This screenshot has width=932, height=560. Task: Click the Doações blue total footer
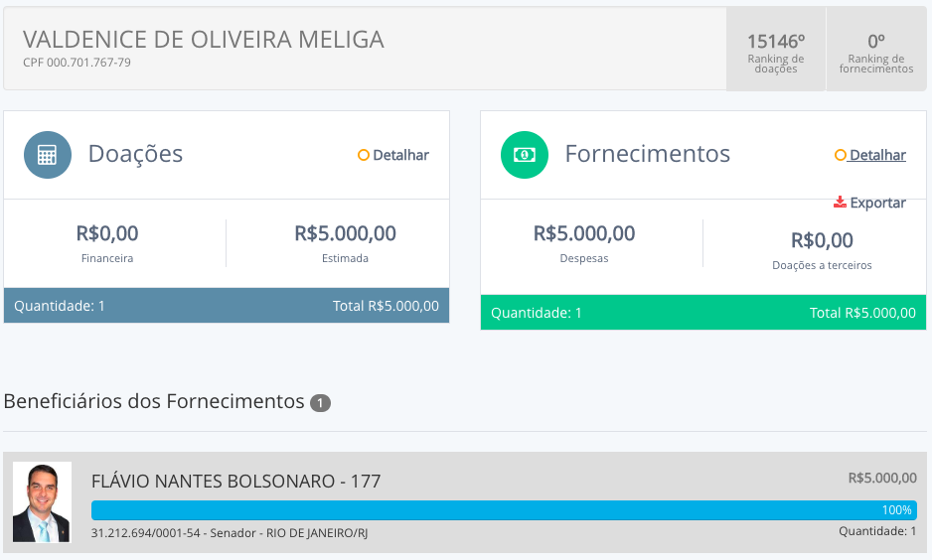coord(227,306)
